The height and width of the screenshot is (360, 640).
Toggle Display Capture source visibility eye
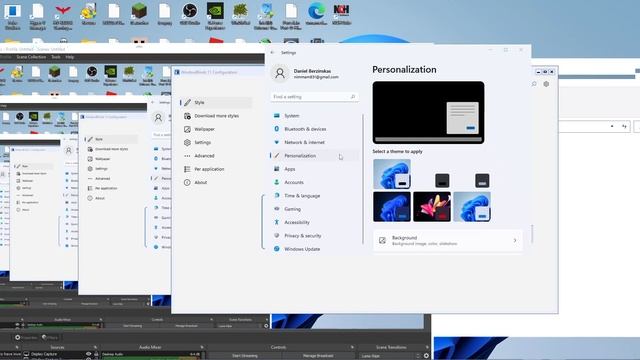coord(89,354)
